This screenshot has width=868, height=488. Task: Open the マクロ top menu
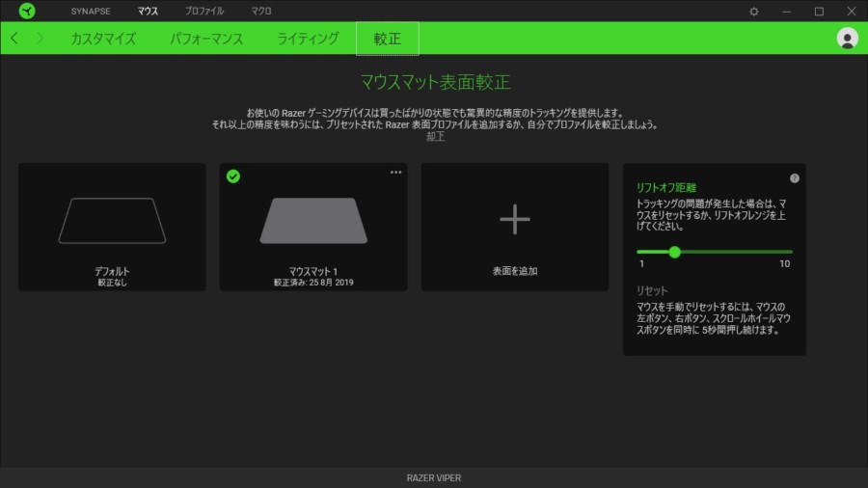[x=260, y=11]
